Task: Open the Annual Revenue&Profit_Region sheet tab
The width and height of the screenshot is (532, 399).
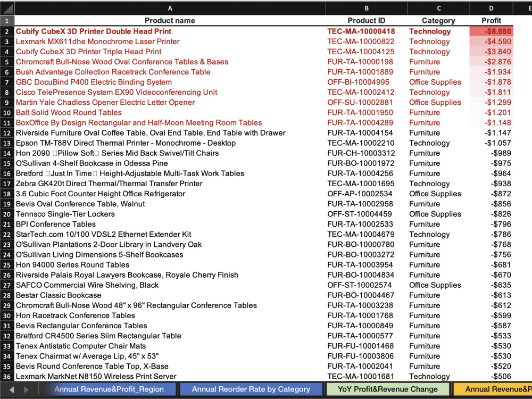Action: click(x=109, y=389)
